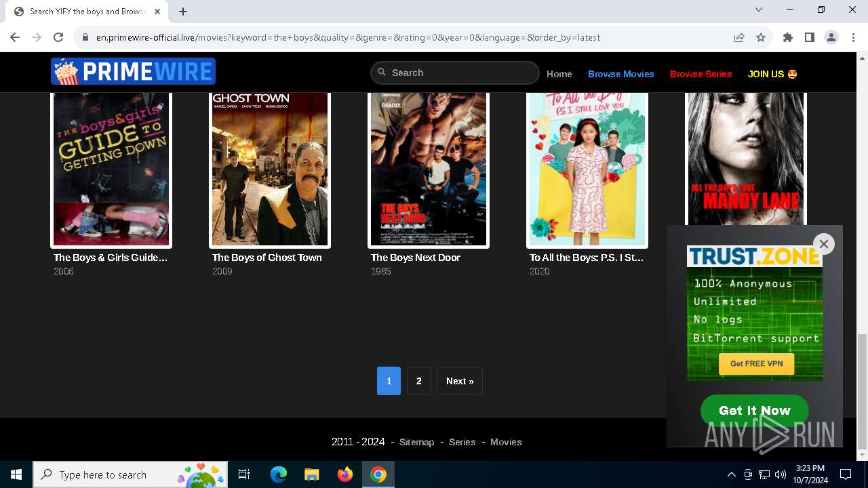Image resolution: width=868 pixels, height=488 pixels.
Task: Click the PrimeWire logo
Action: point(133,72)
